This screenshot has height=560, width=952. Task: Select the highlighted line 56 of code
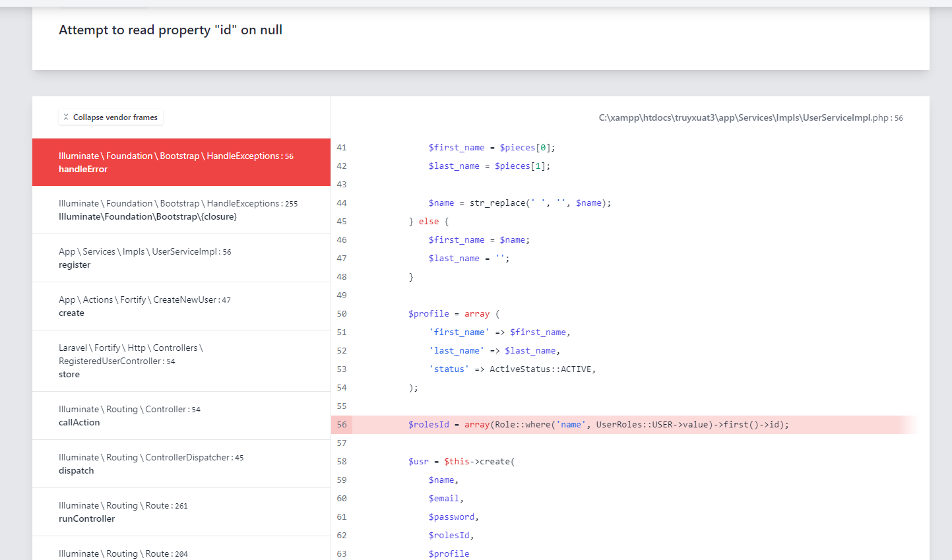pyautogui.click(x=594, y=424)
